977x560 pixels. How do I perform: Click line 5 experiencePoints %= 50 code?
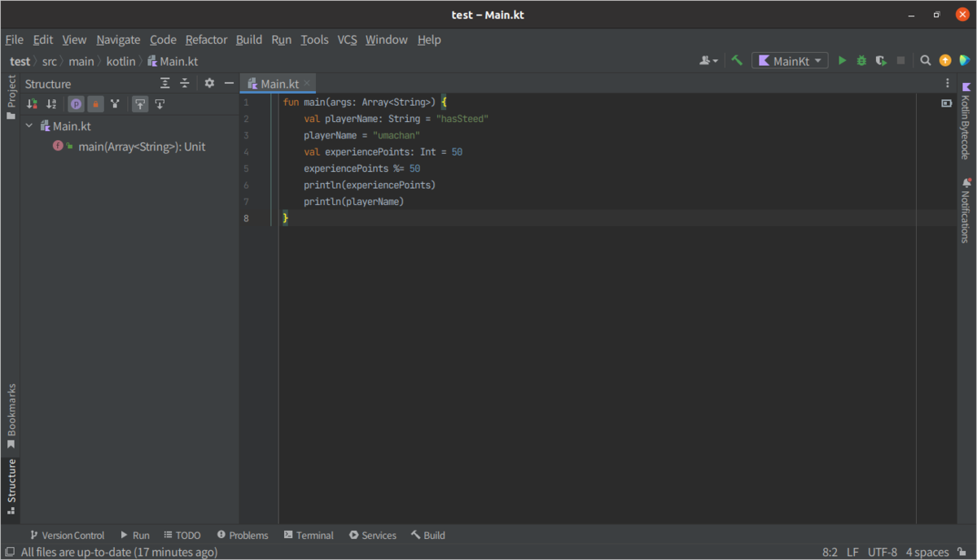pyautogui.click(x=362, y=168)
